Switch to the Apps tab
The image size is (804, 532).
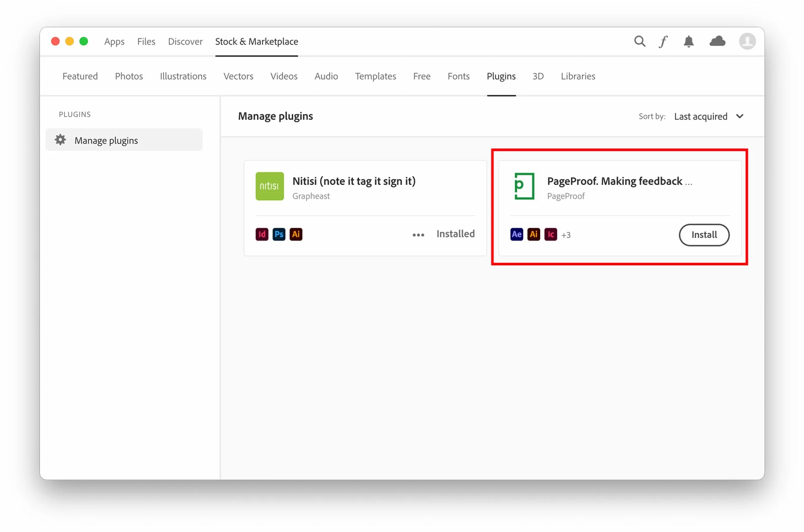114,41
